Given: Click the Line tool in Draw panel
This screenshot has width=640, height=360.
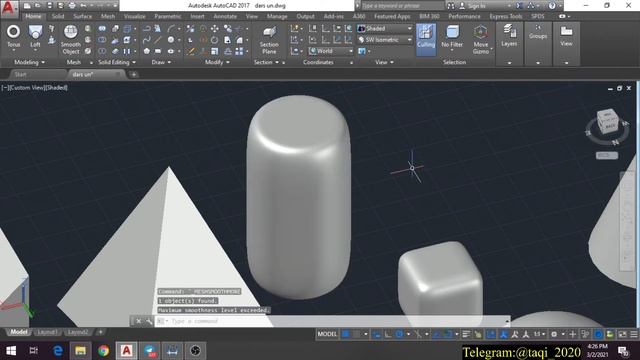Looking at the screenshot, I should point(158,40).
